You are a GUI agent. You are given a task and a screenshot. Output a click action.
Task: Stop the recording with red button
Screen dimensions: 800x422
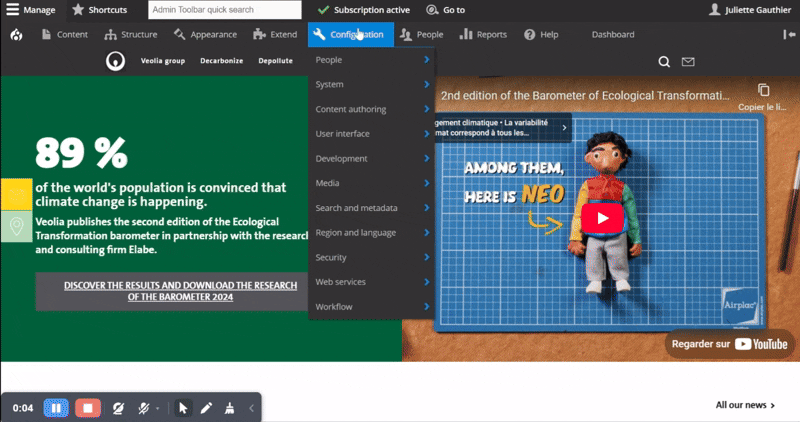tap(88, 408)
